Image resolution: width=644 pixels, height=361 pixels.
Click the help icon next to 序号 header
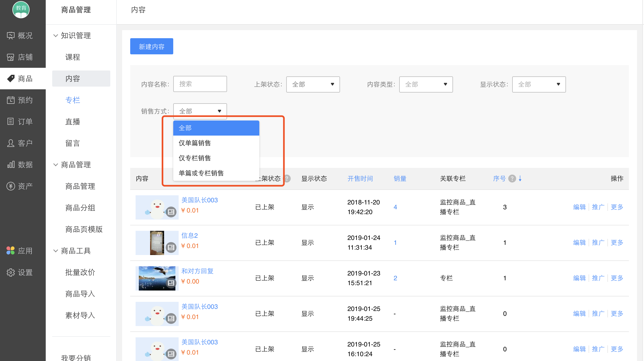pyautogui.click(x=512, y=179)
